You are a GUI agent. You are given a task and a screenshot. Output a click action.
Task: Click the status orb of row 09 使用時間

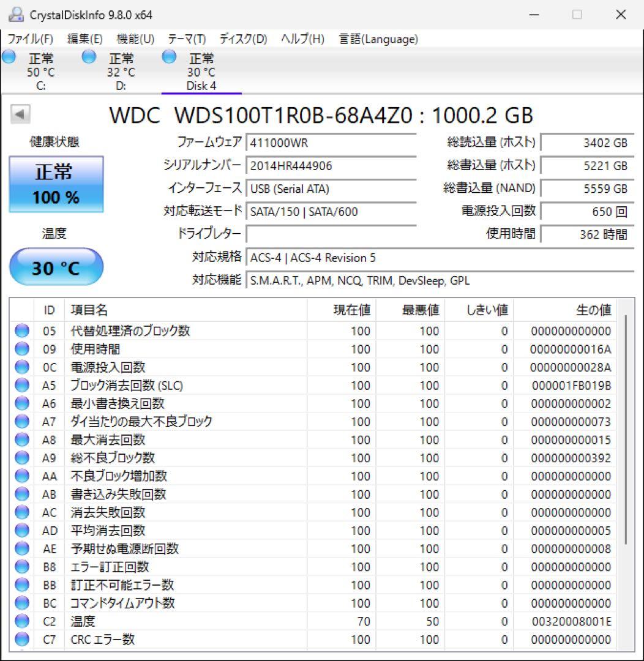tap(22, 349)
